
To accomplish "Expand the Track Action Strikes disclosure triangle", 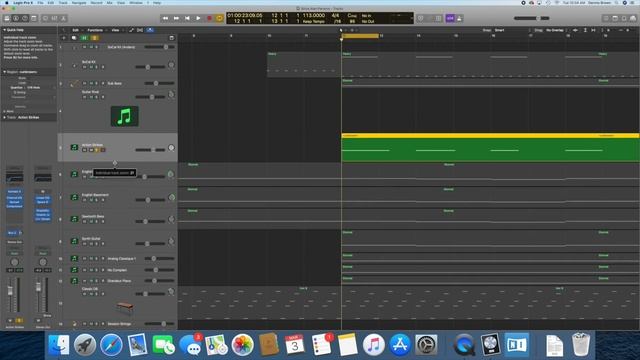I will tap(4, 118).
